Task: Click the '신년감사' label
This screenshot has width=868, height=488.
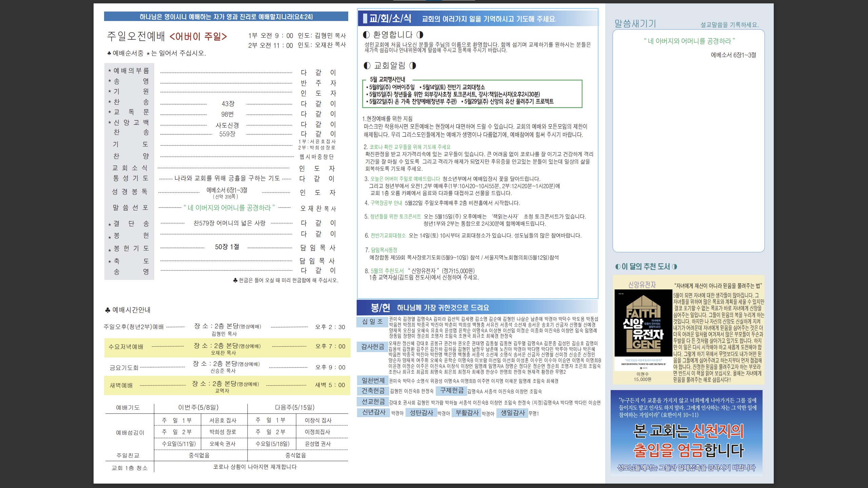Action: [373, 412]
